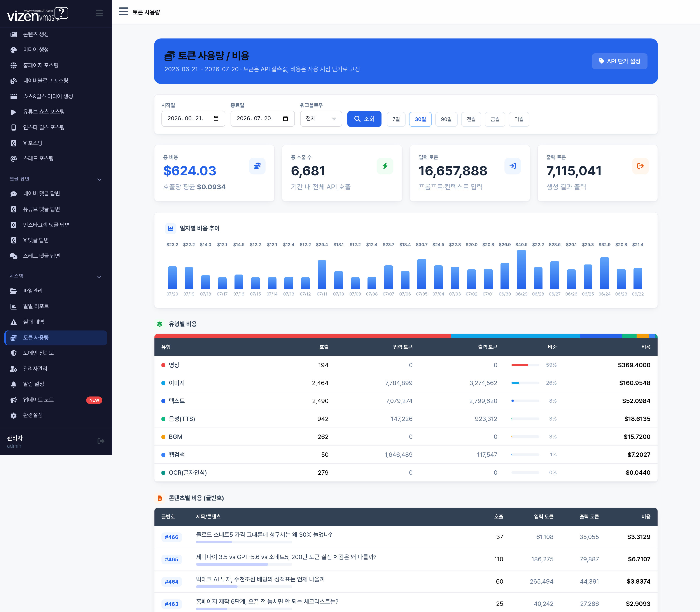This screenshot has height=612, width=700.
Task: Open the calendar picker in 시작일 field
Action: [x=216, y=118]
